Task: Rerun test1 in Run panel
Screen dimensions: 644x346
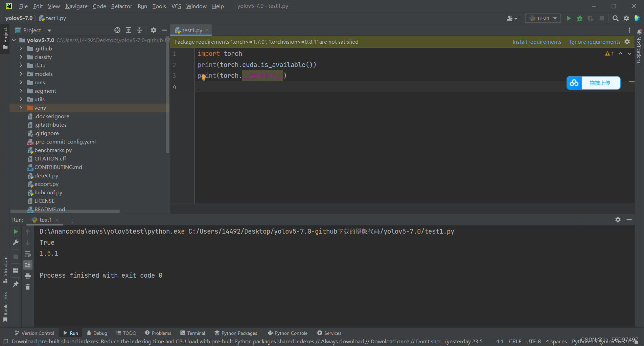Action: [16, 232]
